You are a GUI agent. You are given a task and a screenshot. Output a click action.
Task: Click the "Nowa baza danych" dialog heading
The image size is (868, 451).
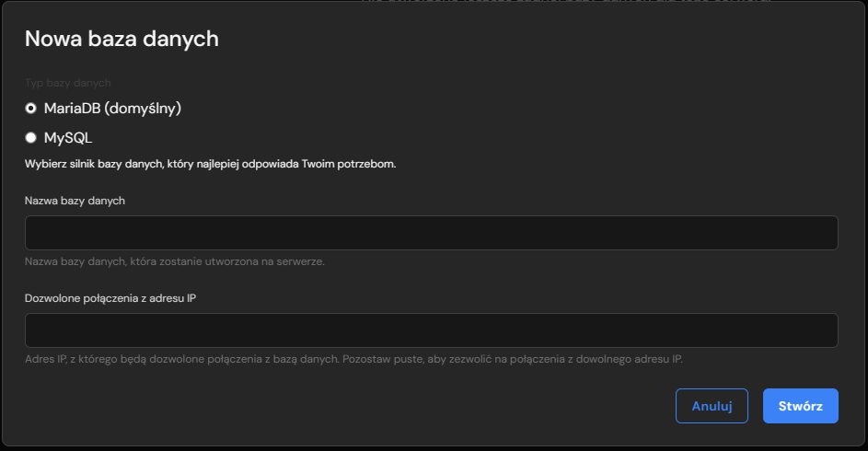tap(121, 39)
